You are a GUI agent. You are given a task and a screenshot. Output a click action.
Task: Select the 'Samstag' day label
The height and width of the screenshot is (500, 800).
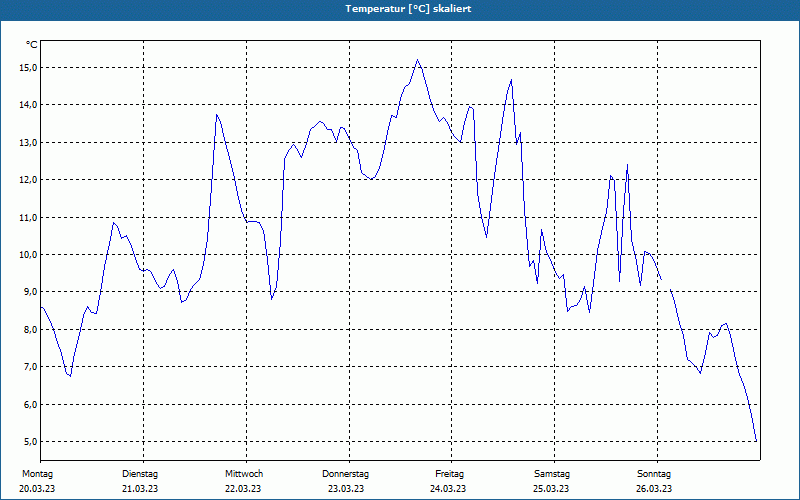tap(552, 474)
